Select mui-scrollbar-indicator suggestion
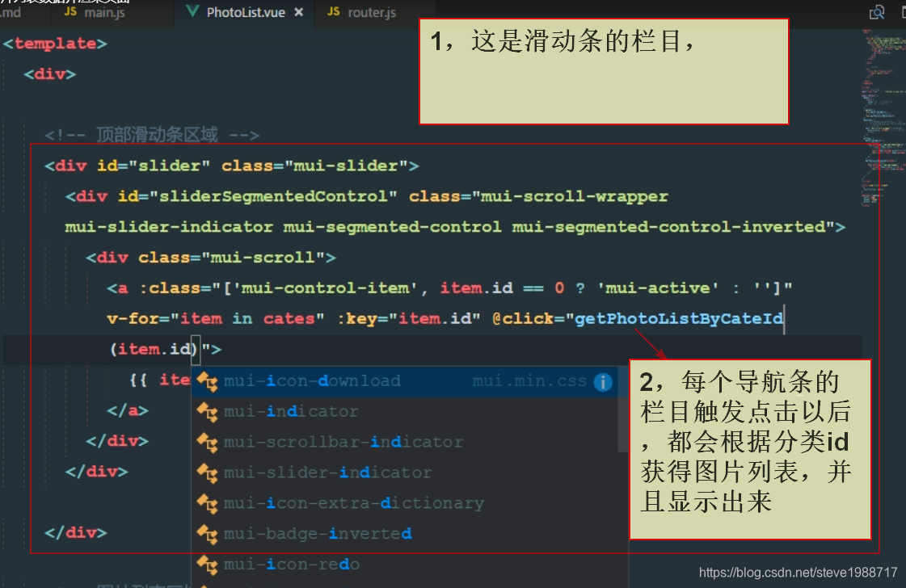This screenshot has width=906, height=588. (x=404, y=443)
